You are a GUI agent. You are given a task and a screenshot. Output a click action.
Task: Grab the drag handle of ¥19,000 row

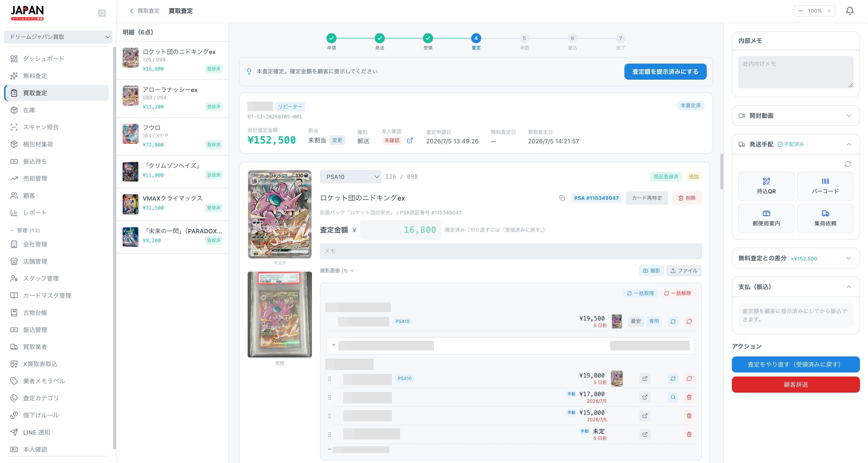click(330, 379)
